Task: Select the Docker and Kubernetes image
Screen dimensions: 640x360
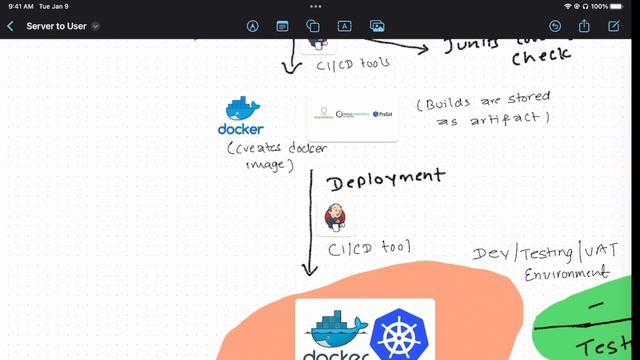Action: [x=365, y=330]
